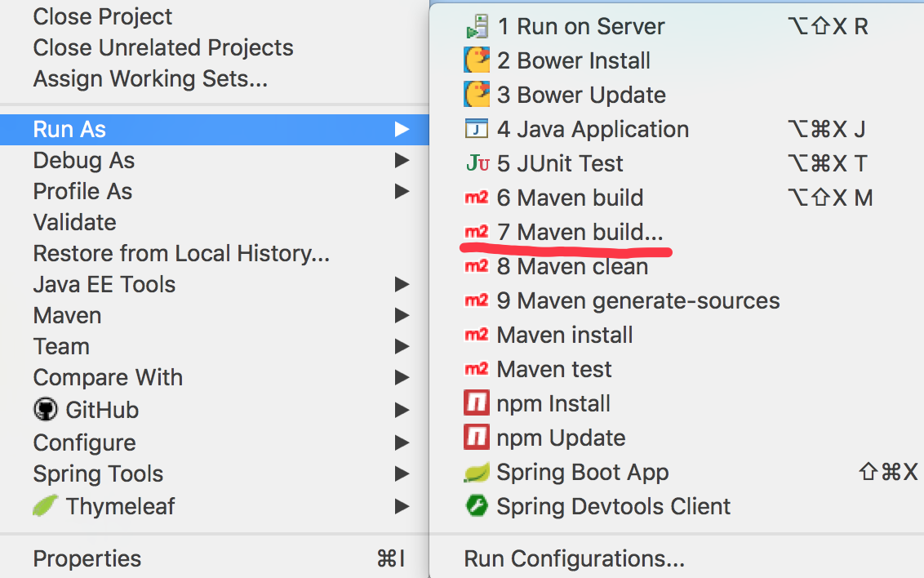Click the JUnit Test icon

click(478, 163)
